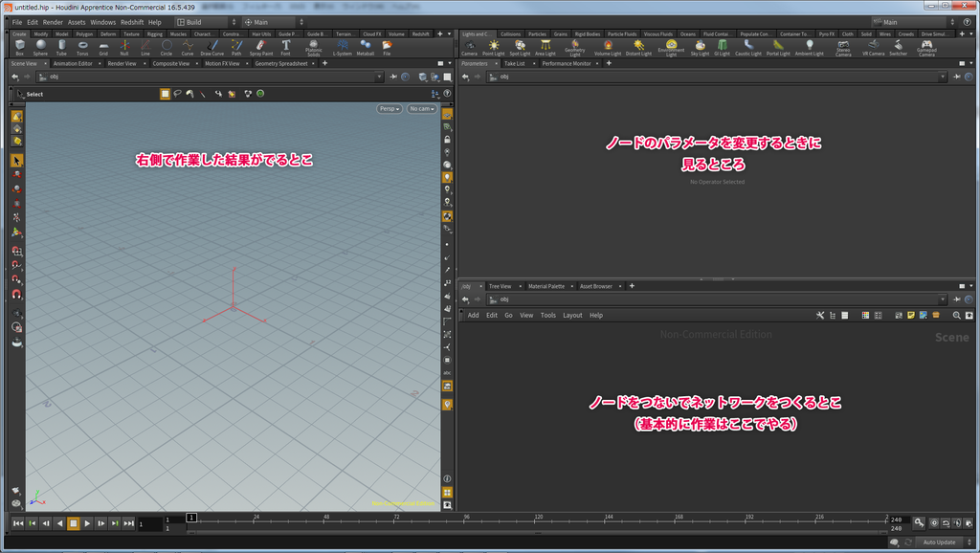The width and height of the screenshot is (980, 553).
Task: Add an Environment Light
Action: pos(671,48)
